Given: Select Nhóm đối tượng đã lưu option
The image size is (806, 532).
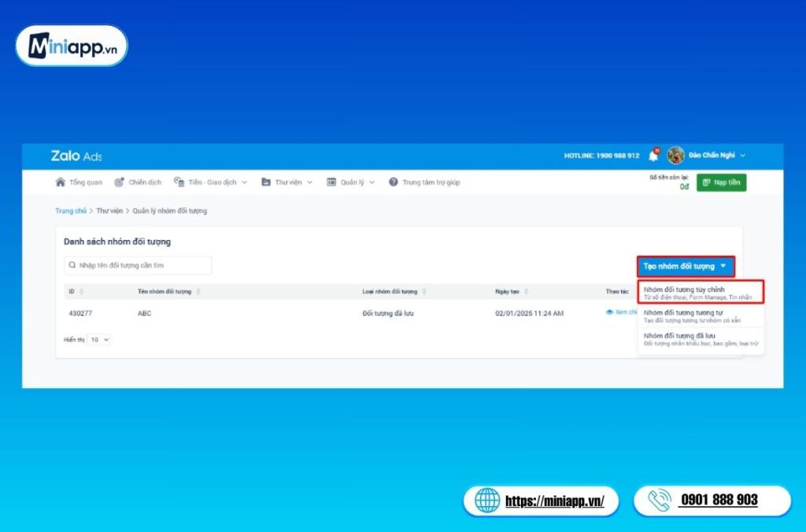Looking at the screenshot, I should click(x=701, y=338).
